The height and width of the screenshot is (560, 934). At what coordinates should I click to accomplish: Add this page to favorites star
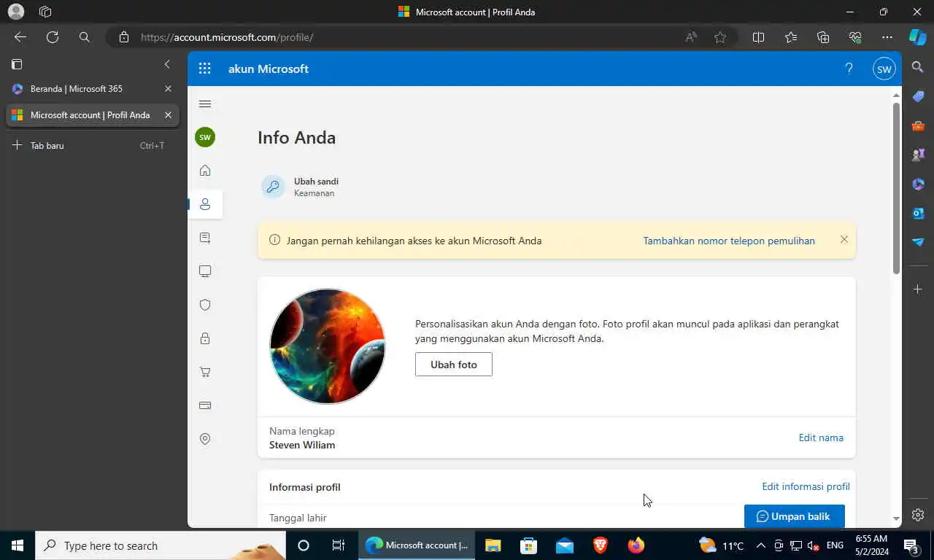tap(720, 37)
